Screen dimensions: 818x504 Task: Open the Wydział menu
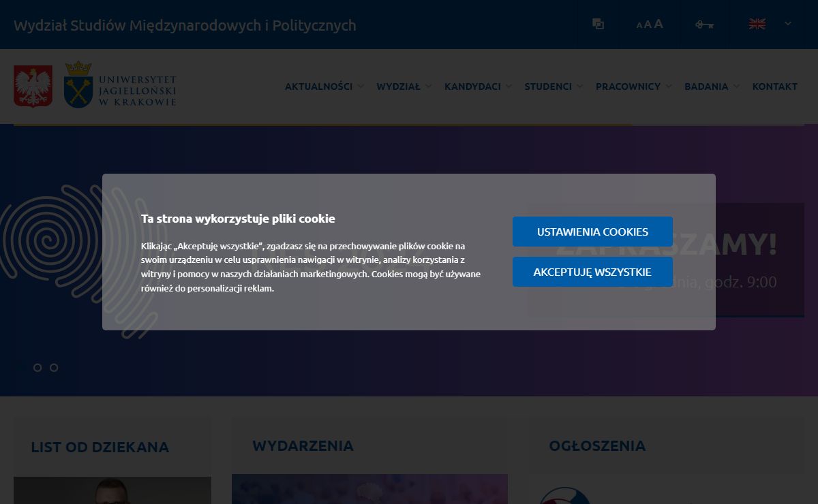click(398, 86)
